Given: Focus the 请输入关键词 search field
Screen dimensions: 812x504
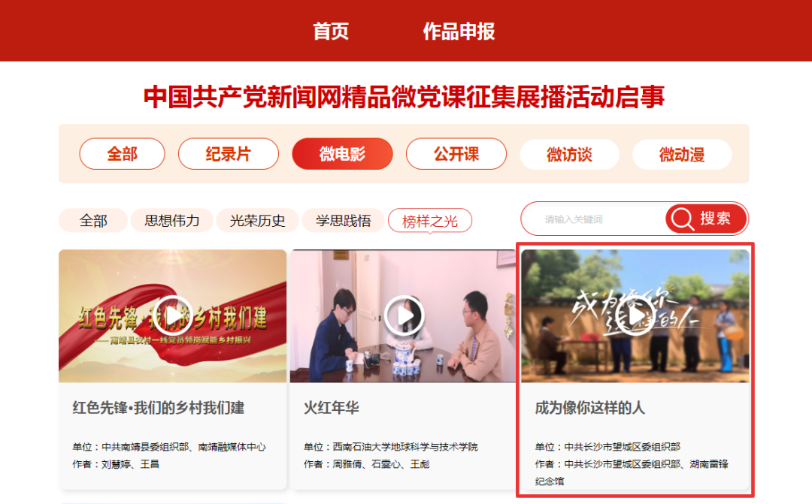Looking at the screenshot, I should (x=593, y=219).
